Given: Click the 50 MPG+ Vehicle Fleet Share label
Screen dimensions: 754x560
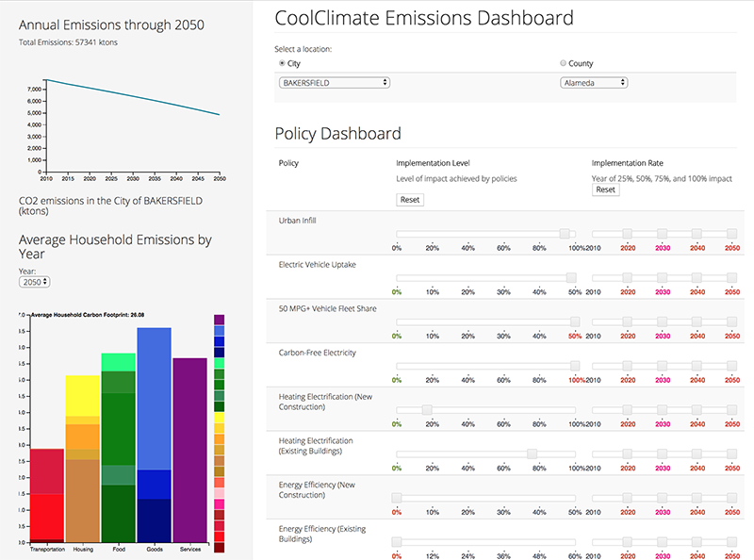Looking at the screenshot, I should (x=327, y=308).
